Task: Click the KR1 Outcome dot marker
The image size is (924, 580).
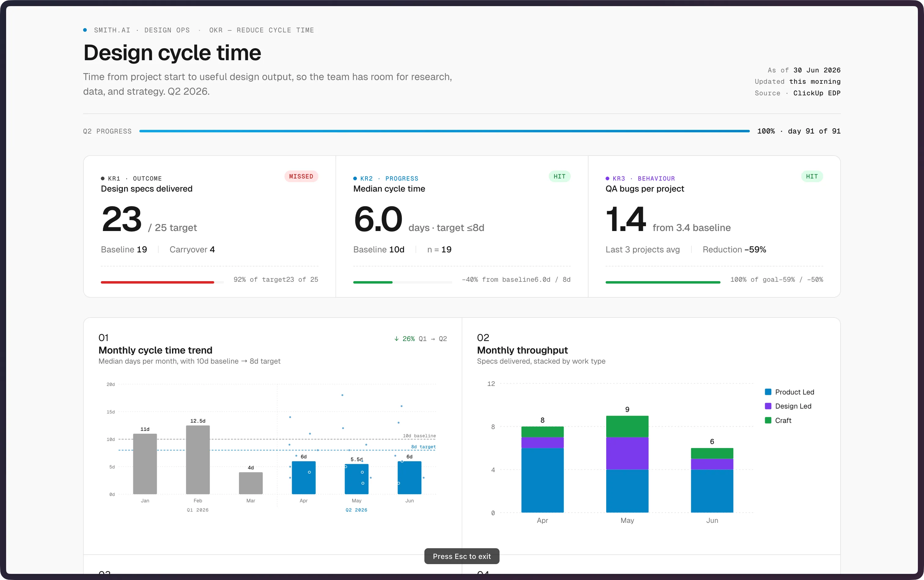Action: pyautogui.click(x=103, y=178)
